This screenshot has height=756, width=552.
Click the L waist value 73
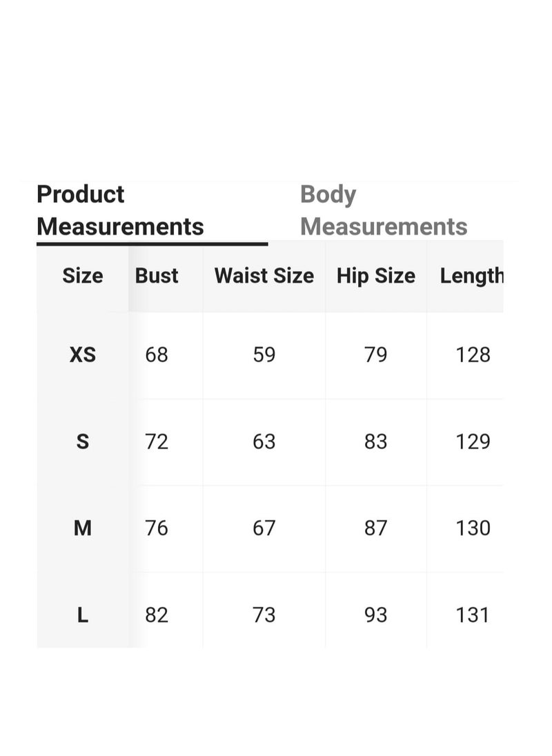264,615
